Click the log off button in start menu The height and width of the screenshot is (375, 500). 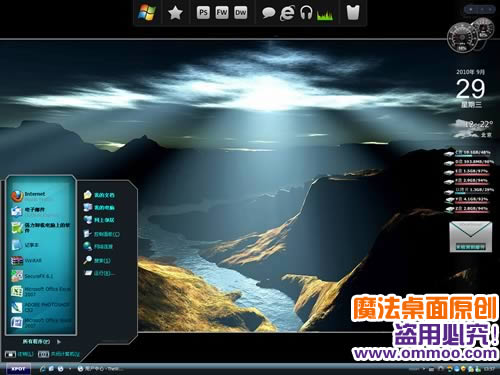point(20,354)
